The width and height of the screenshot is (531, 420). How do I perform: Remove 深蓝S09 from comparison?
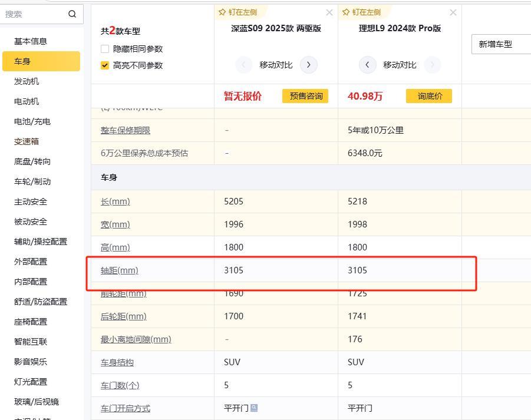coord(329,12)
